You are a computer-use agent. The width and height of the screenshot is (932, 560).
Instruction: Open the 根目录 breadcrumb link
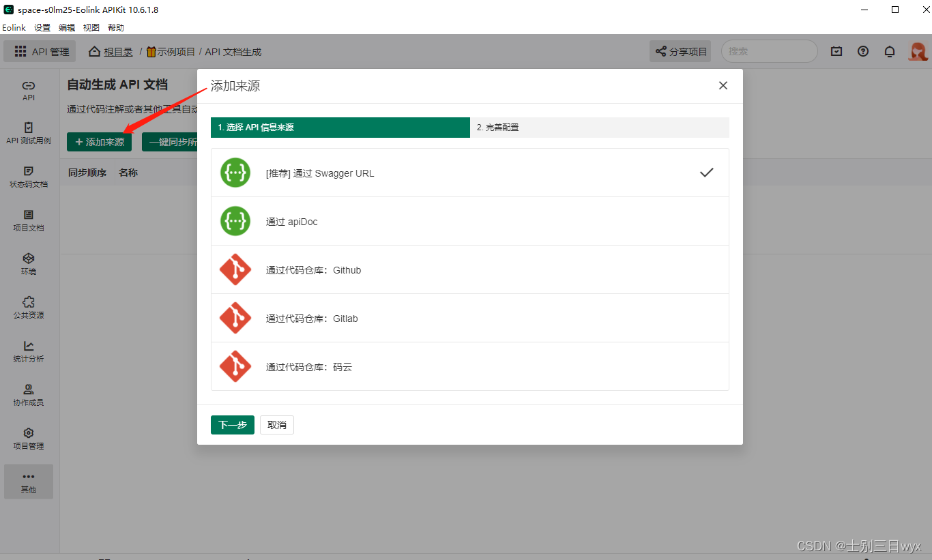(x=118, y=52)
